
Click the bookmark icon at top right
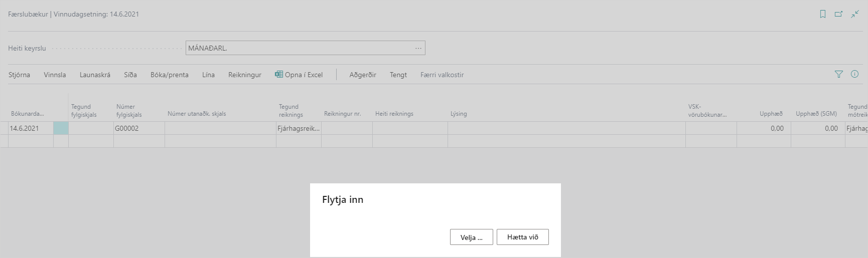pyautogui.click(x=823, y=14)
